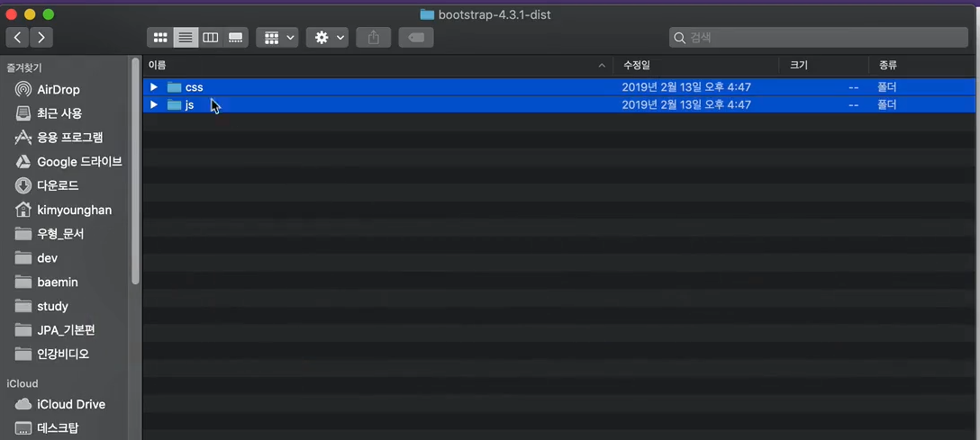Click the Edit Tags toolbar button

[x=416, y=38]
